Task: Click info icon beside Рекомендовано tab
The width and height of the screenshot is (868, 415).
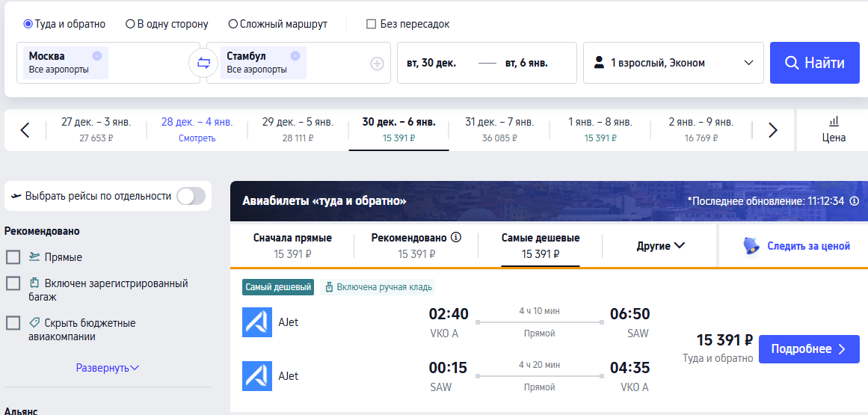Action: tap(456, 237)
